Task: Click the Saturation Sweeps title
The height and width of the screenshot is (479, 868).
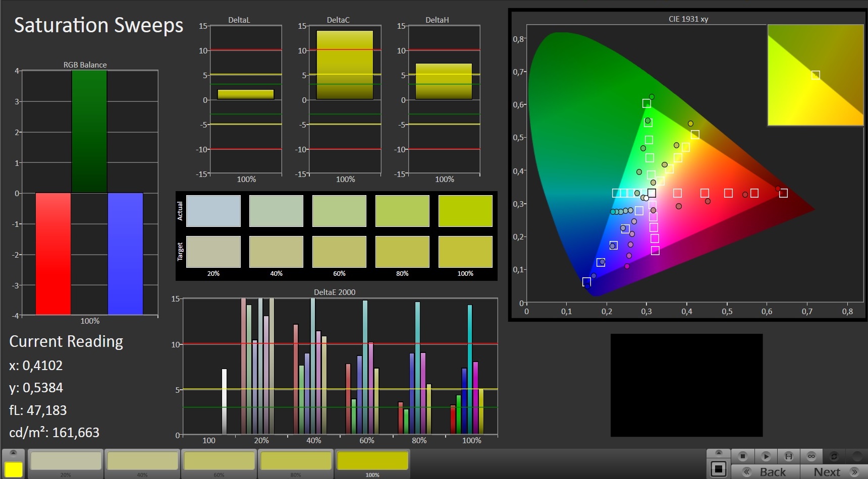Action: click(98, 25)
